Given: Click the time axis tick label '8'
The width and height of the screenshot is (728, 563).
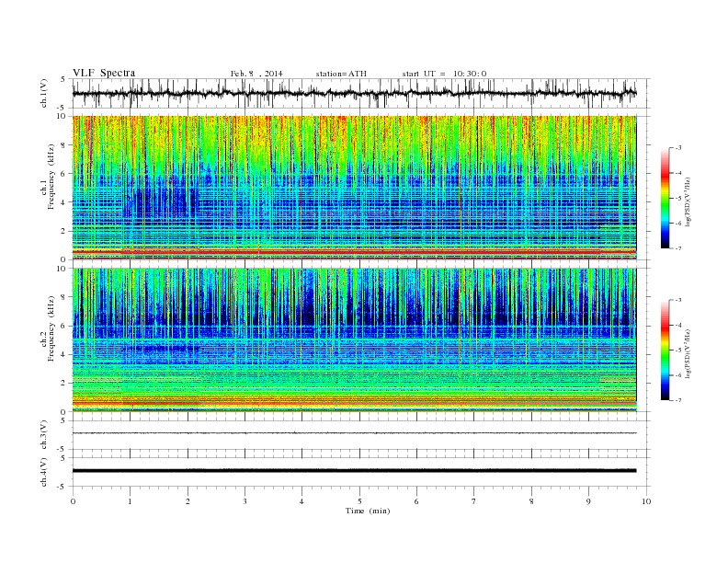Looking at the screenshot, I should click(x=531, y=501).
